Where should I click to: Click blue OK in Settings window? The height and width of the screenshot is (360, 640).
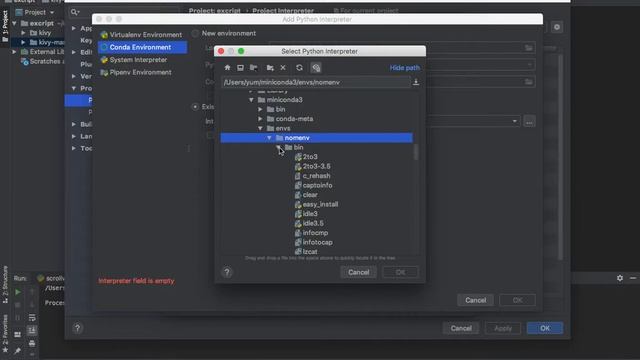point(545,328)
